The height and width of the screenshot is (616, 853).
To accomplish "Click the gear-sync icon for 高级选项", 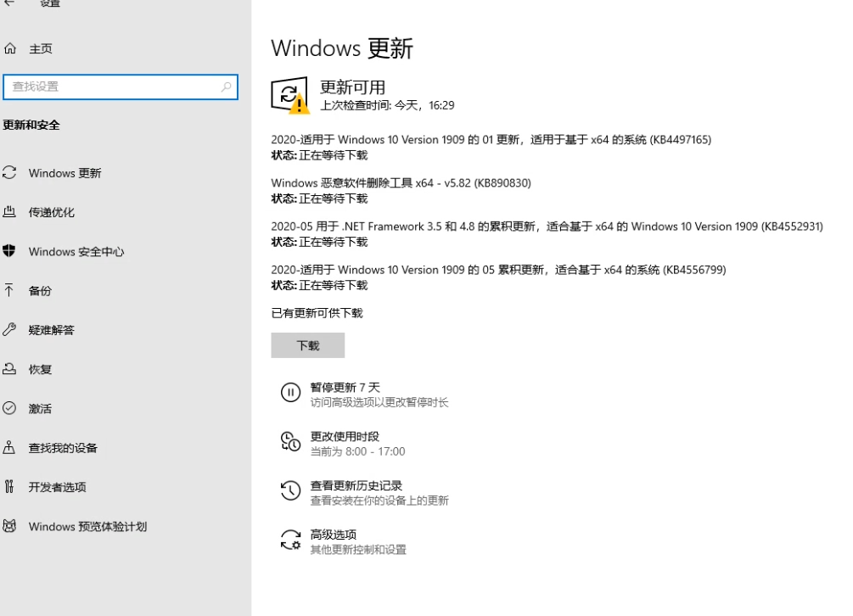I will coord(290,540).
